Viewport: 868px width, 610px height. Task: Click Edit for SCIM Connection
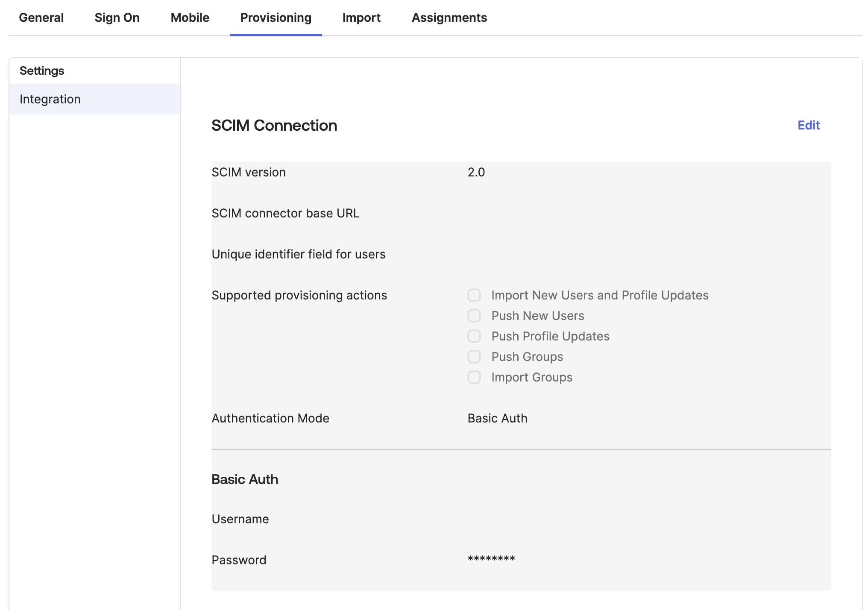[x=808, y=125]
